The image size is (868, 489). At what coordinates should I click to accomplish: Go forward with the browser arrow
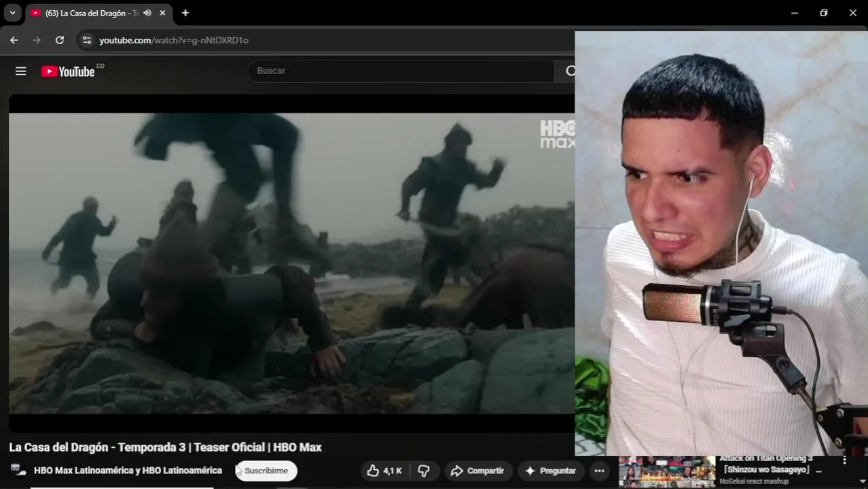click(37, 40)
